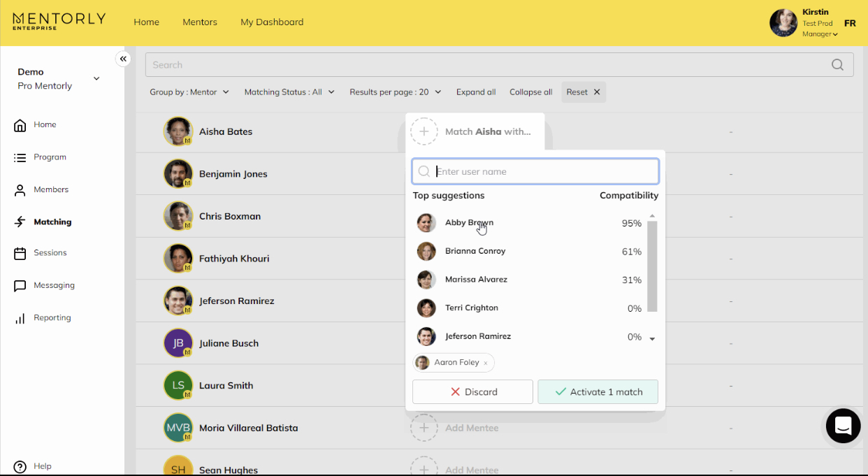The width and height of the screenshot is (868, 476).
Task: Click plus icon beside Moria Villareal Batista
Action: [424, 428]
